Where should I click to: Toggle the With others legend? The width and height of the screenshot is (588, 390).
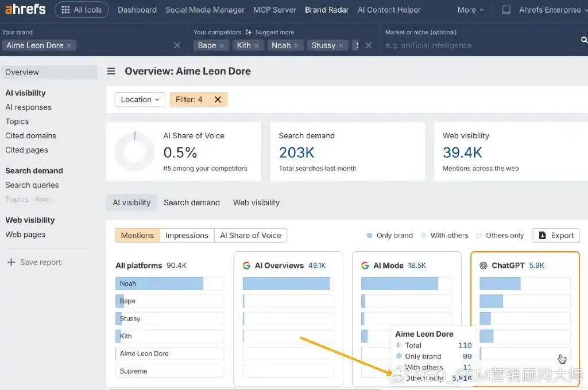tap(444, 235)
